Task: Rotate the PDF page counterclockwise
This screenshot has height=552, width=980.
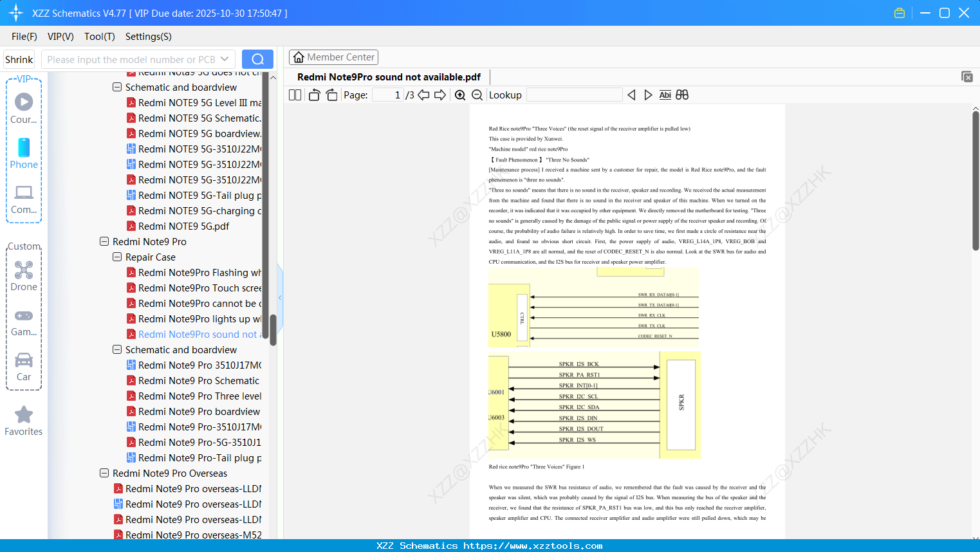Action: (314, 95)
